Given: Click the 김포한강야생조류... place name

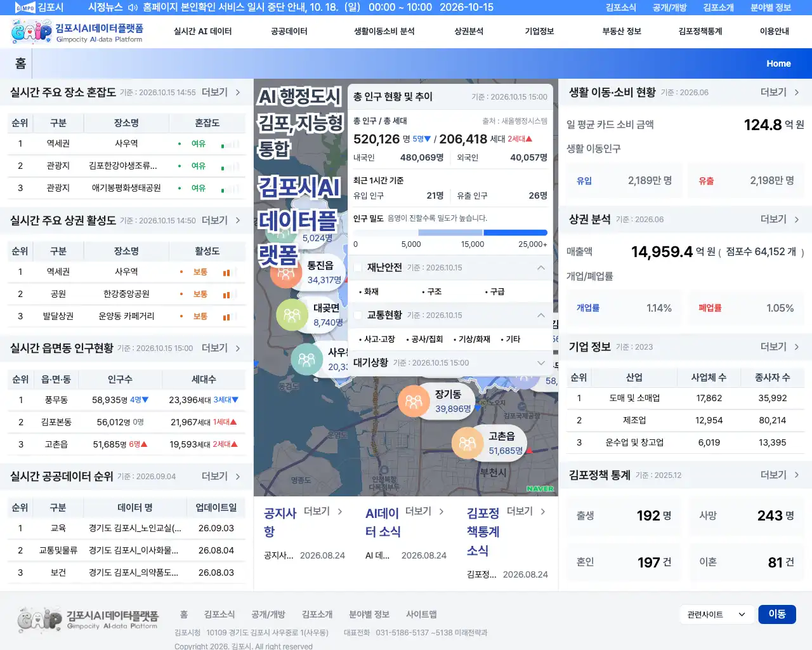Looking at the screenshot, I should click(x=123, y=166).
